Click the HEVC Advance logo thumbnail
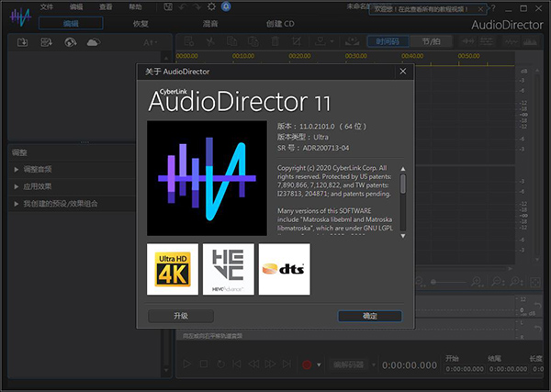551x392 pixels. [229, 269]
